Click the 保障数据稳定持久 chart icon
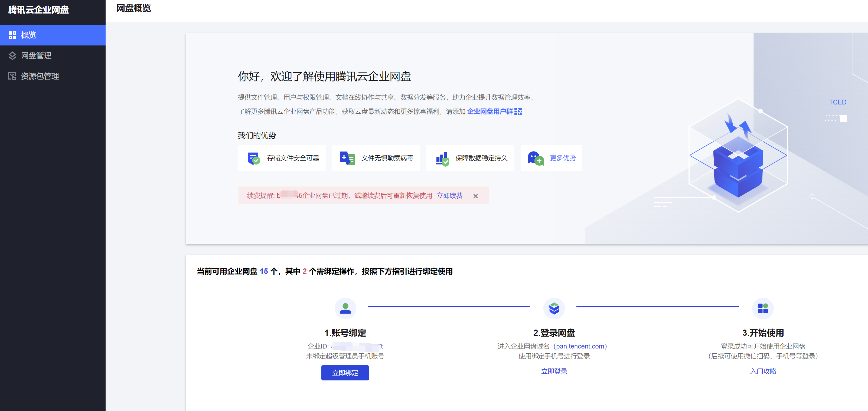This screenshot has height=411, width=868. [x=442, y=158]
